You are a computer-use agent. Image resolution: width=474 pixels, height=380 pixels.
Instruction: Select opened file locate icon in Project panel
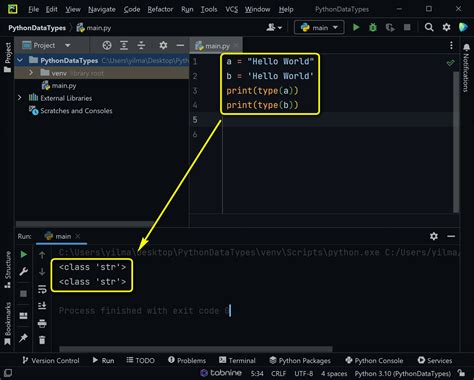(107, 45)
